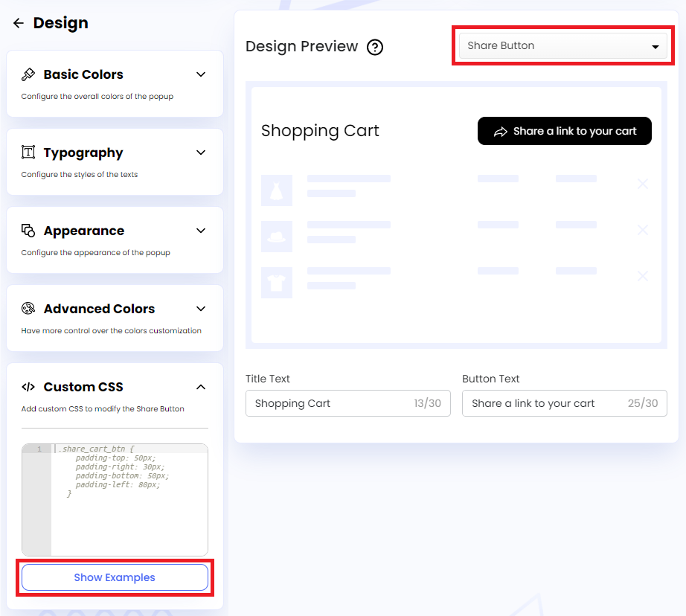Remove the last cart item with its X icon
Screen dimensions: 686x616
click(642, 276)
